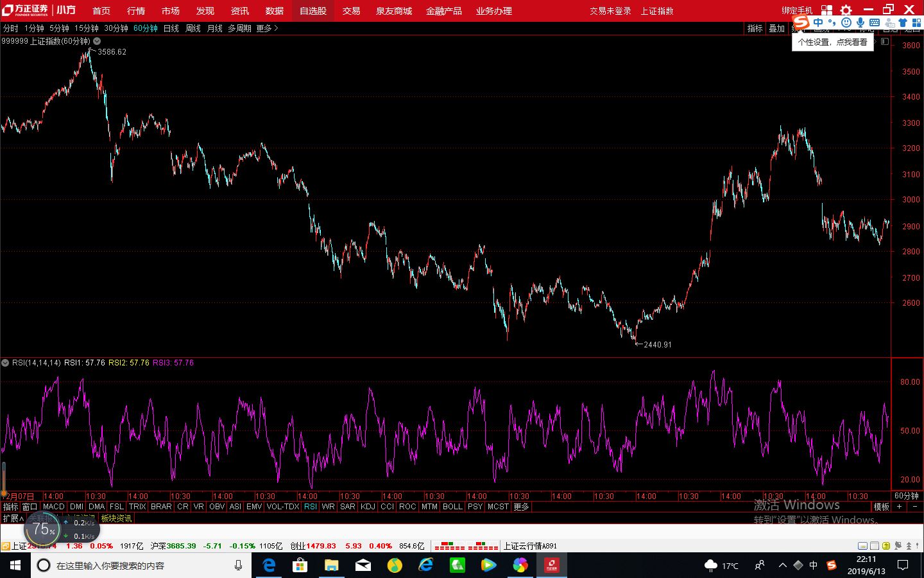Image resolution: width=924 pixels, height=578 pixels.
Task: Open 多周期 view tab
Action: (x=239, y=28)
